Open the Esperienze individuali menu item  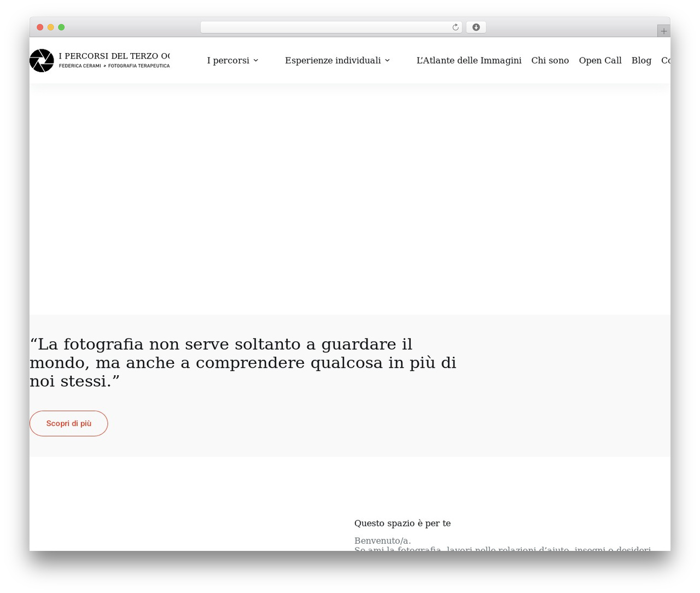[332, 61]
